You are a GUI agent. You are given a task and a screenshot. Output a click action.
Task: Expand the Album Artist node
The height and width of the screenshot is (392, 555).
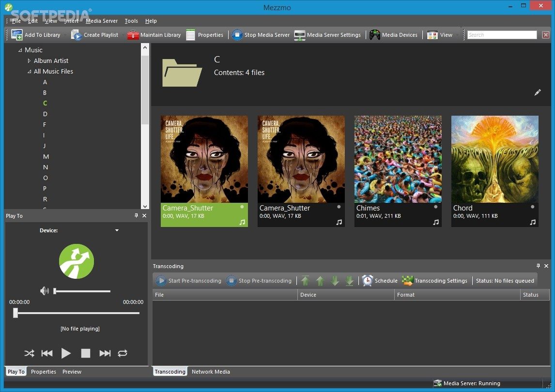[29, 61]
